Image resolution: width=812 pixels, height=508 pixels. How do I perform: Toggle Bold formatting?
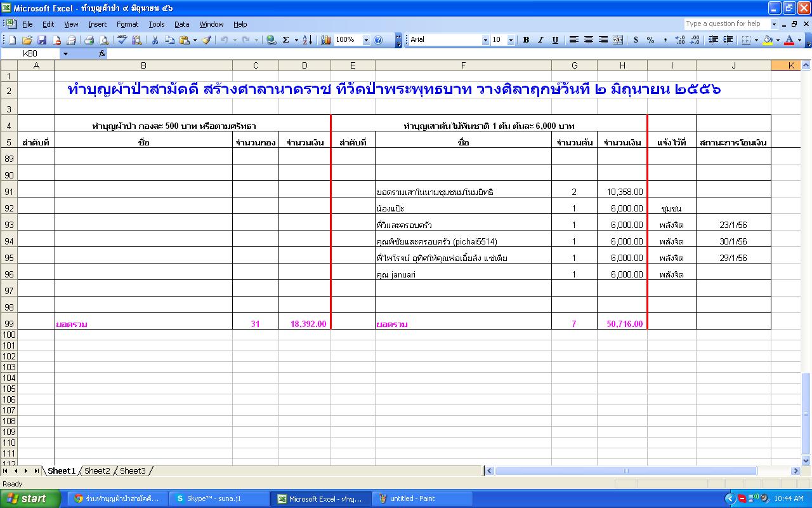pyautogui.click(x=526, y=40)
